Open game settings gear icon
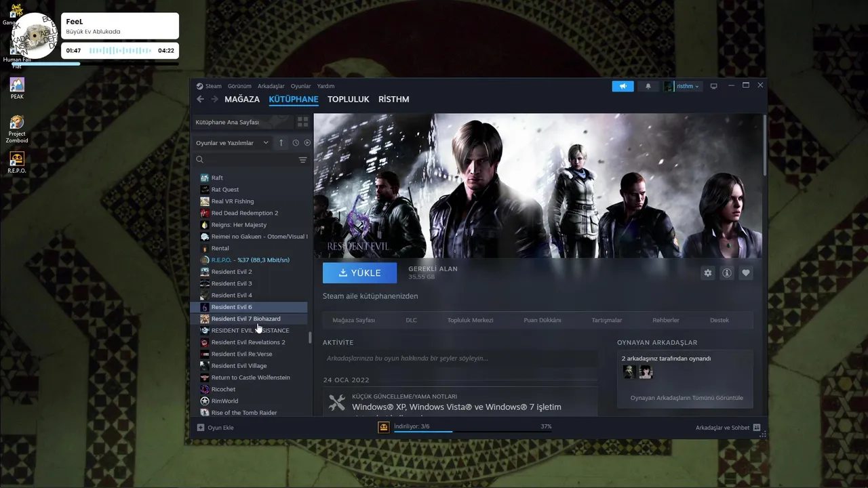 [708, 272]
